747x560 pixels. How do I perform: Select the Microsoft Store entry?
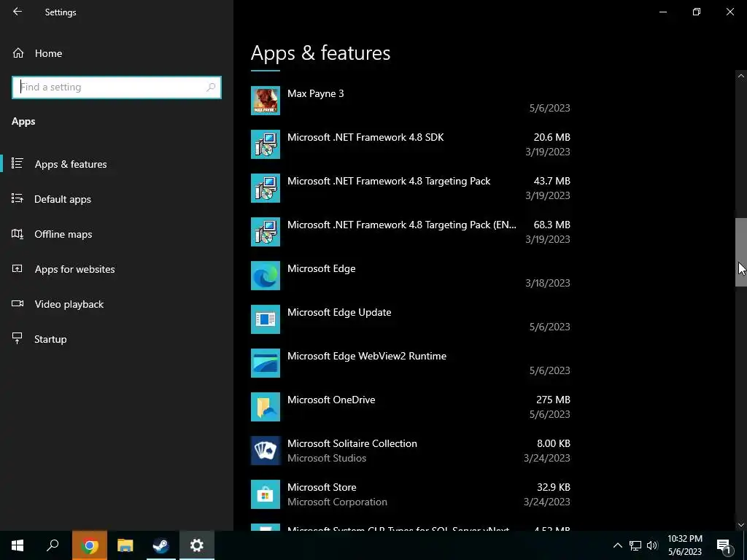411,495
